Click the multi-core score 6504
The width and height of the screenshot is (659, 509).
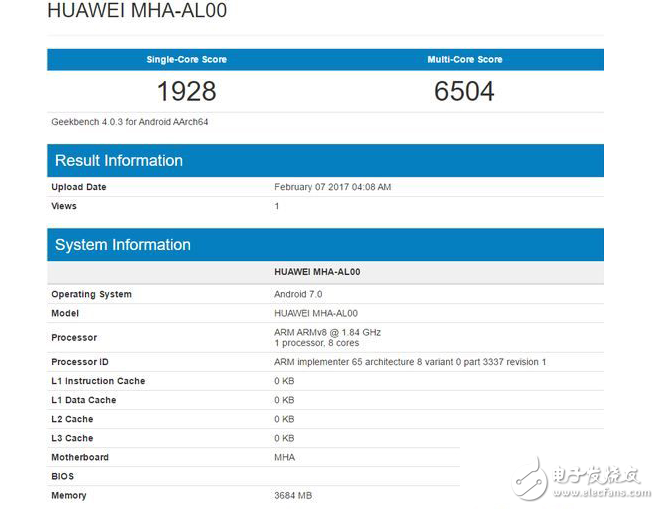click(x=464, y=92)
